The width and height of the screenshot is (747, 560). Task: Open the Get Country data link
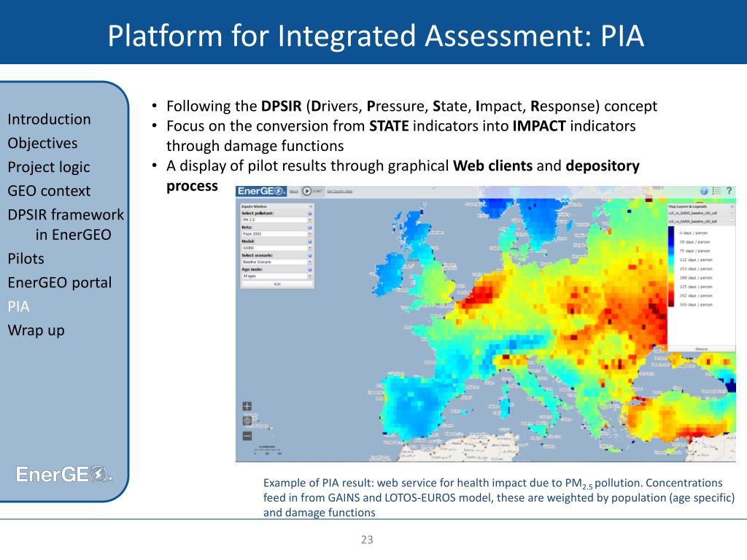340,192
